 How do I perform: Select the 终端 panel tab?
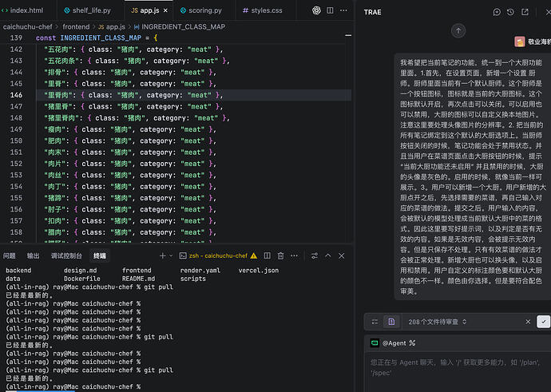coord(100,255)
